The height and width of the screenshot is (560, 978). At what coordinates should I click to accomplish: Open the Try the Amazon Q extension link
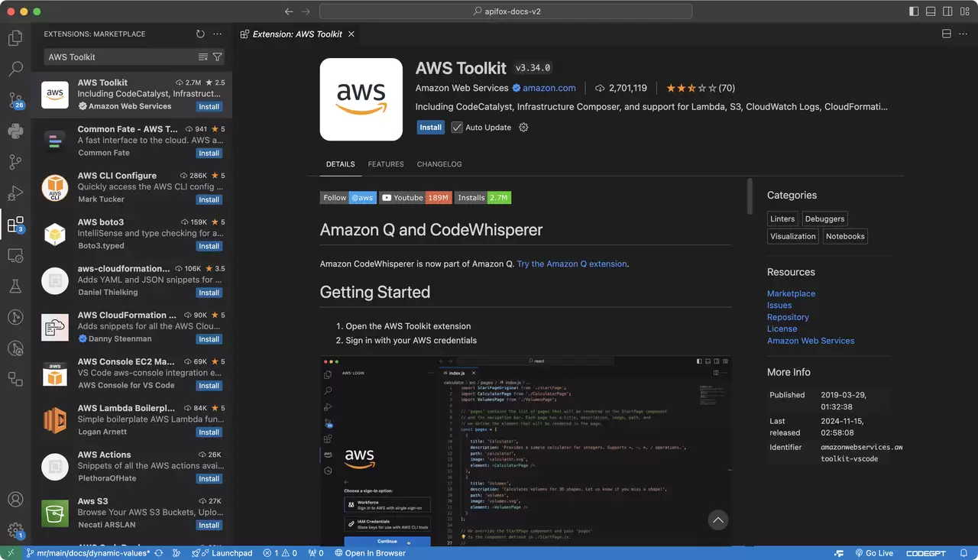pos(572,264)
